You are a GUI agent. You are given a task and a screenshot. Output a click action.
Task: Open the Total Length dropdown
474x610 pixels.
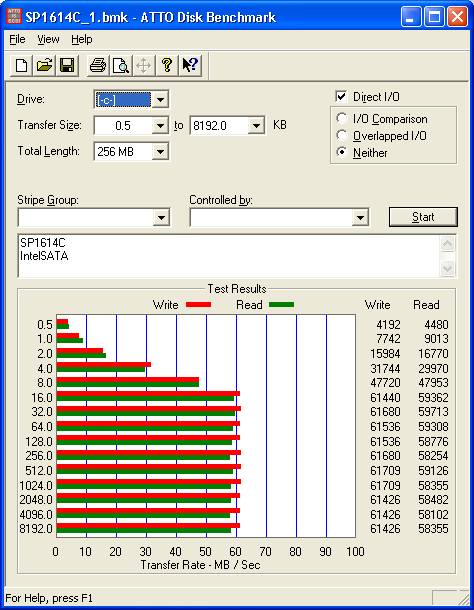pos(160,151)
